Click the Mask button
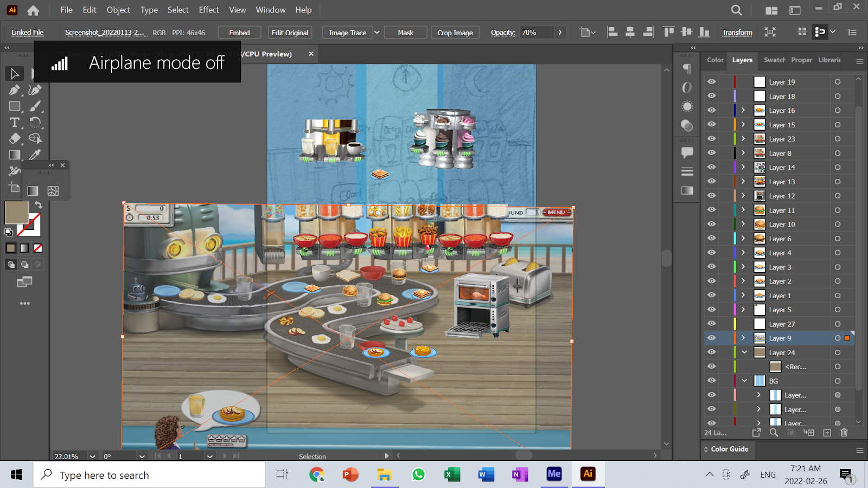 click(x=405, y=33)
